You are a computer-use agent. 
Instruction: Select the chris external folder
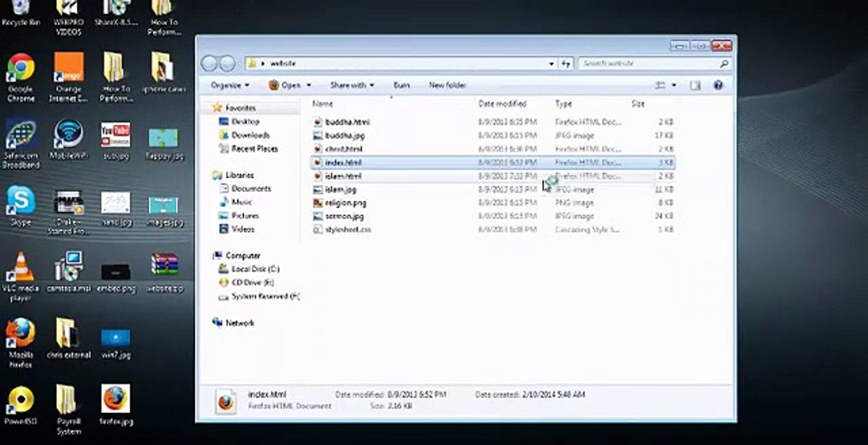[69, 338]
